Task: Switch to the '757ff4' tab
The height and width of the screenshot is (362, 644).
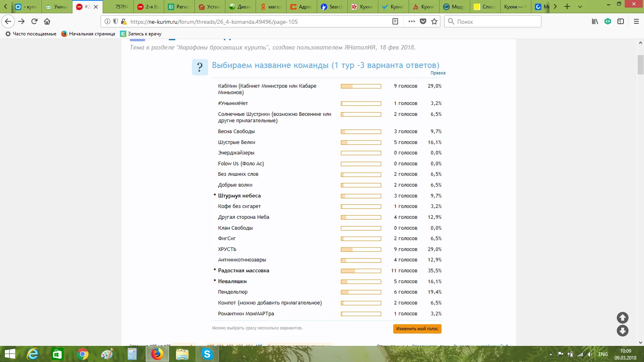Action: click(x=119, y=7)
